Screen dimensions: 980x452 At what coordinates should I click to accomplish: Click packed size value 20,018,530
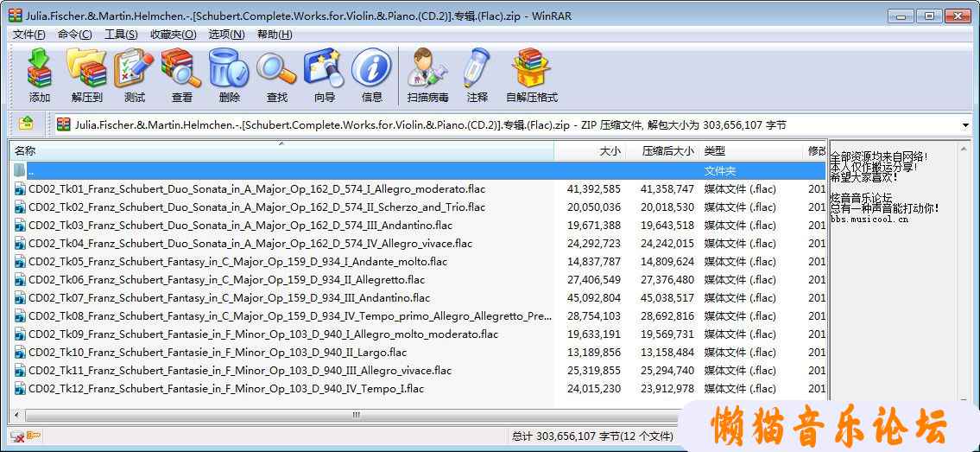tap(667, 207)
